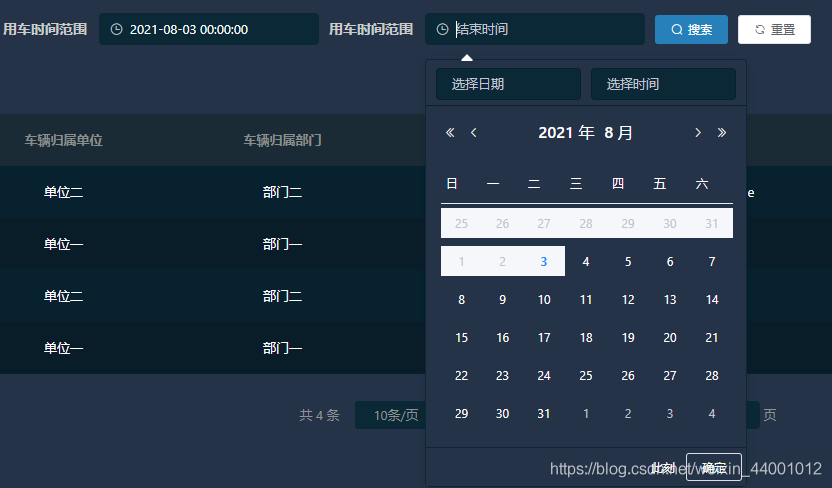832x488 pixels.
Task: Select August 31 in calendar
Action: tap(544, 414)
